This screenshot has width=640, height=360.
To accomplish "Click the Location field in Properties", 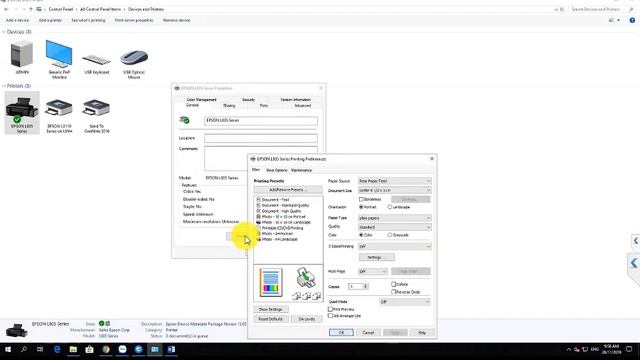I will click(261, 138).
